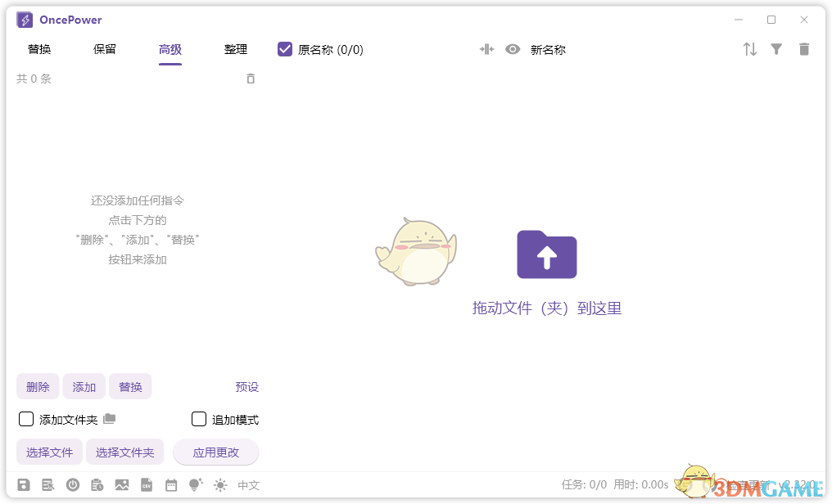Click the CSV export icon at the bottom
The width and height of the screenshot is (832, 504).
[147, 484]
